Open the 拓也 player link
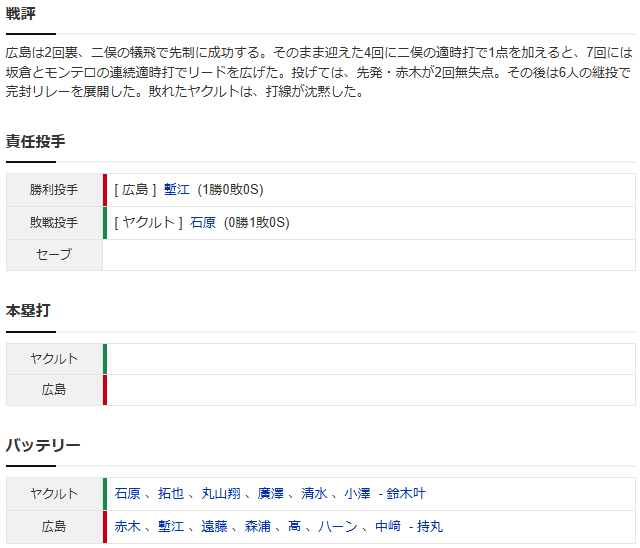This screenshot has height=548, width=640. click(171, 494)
